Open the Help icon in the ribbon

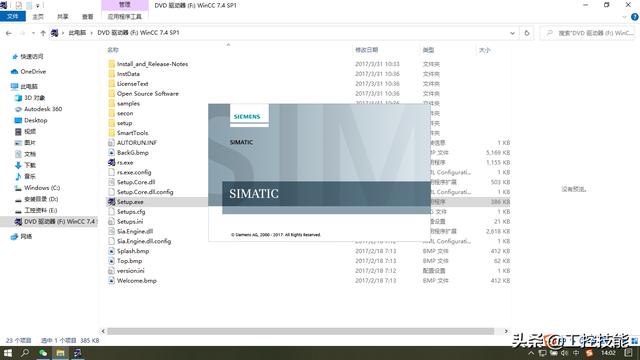[x=635, y=17]
